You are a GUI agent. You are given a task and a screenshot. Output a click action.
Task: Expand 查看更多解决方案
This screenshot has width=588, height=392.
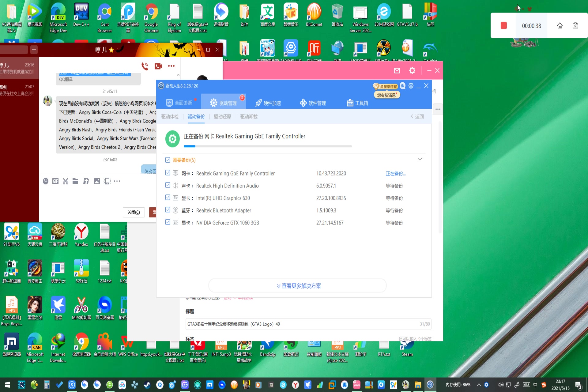pyautogui.click(x=298, y=286)
